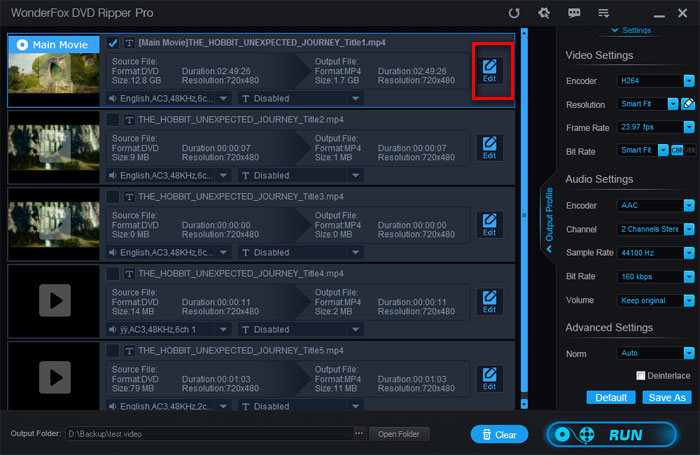Click Edit icon for Title5.mp4
Viewport: 700px width, 455px height.
489,379
